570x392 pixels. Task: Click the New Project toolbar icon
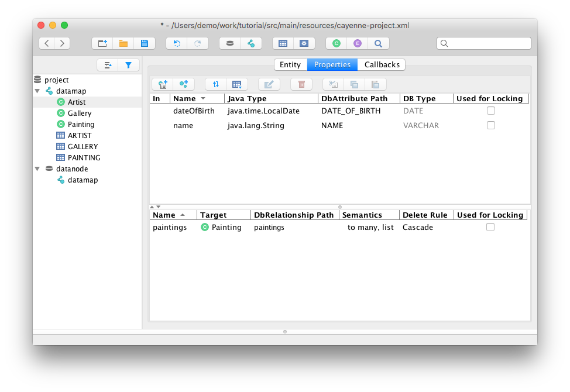coord(102,43)
